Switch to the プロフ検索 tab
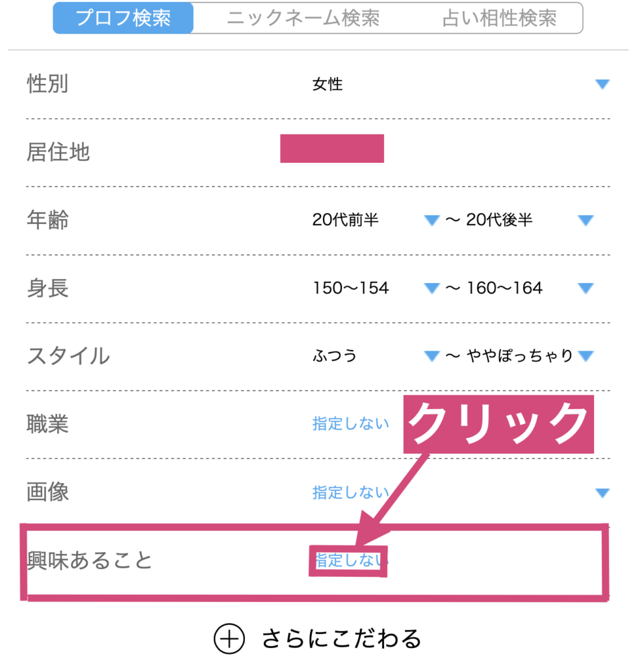Viewport: 644px width, 665px height. pyautogui.click(x=123, y=18)
